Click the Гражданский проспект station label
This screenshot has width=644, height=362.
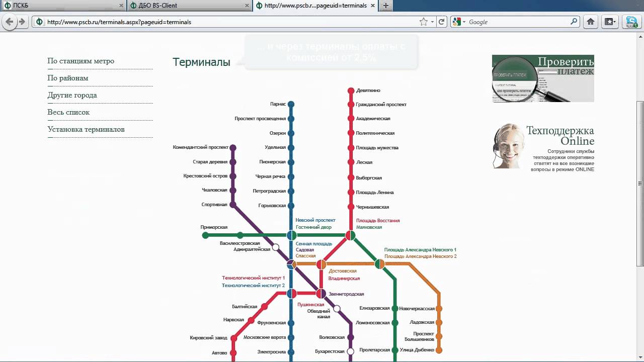tap(381, 105)
